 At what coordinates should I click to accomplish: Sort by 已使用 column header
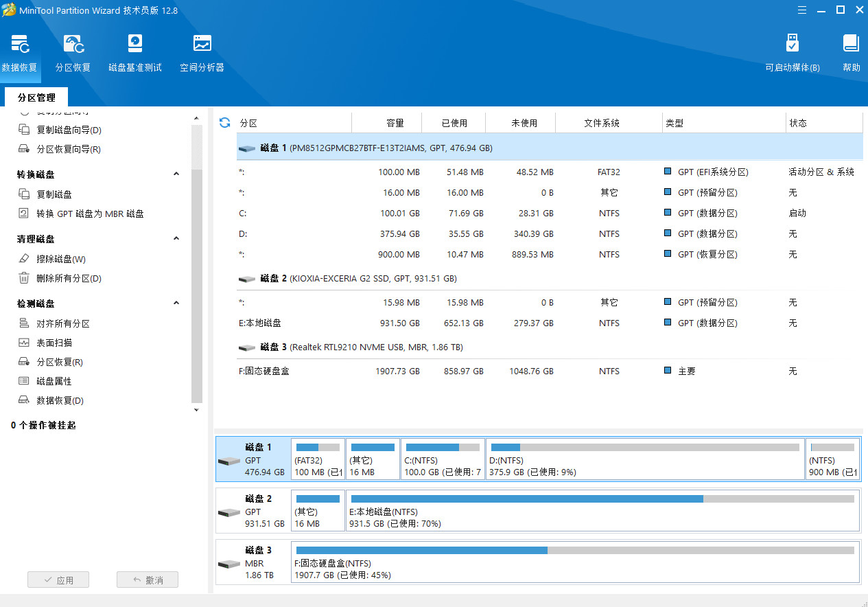pyautogui.click(x=454, y=123)
